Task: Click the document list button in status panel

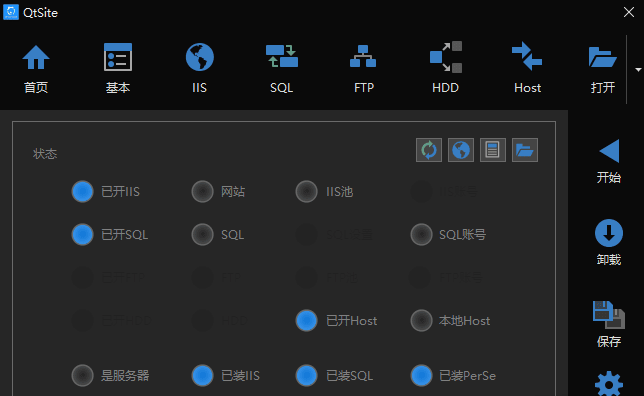Action: pos(493,150)
